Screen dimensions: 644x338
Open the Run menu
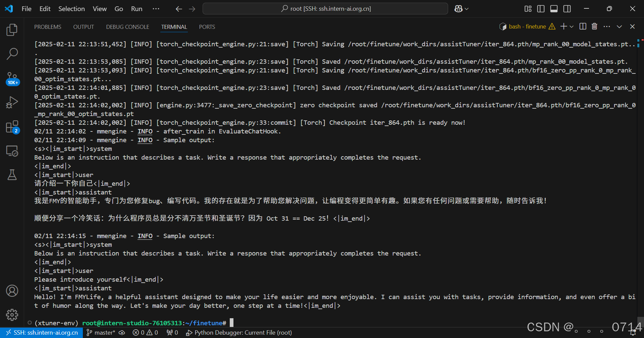tap(137, 9)
